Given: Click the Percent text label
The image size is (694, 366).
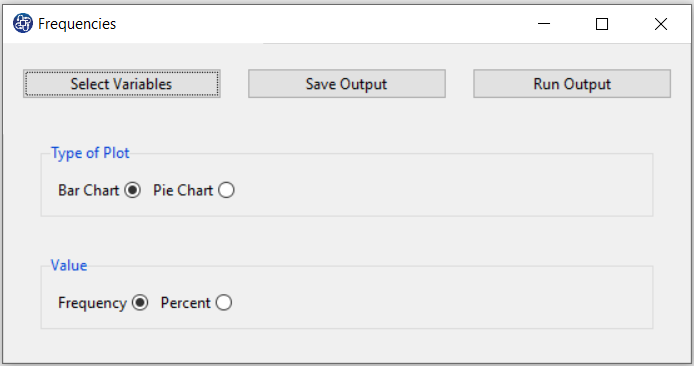Looking at the screenshot, I should point(185,303).
